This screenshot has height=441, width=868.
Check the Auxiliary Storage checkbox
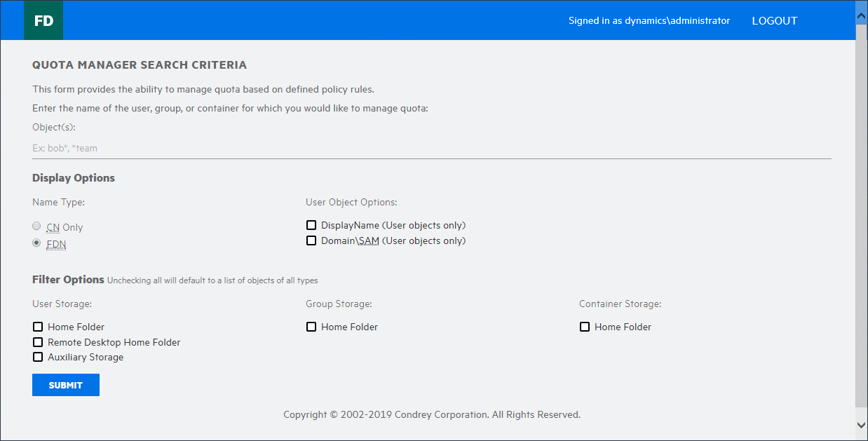[38, 357]
